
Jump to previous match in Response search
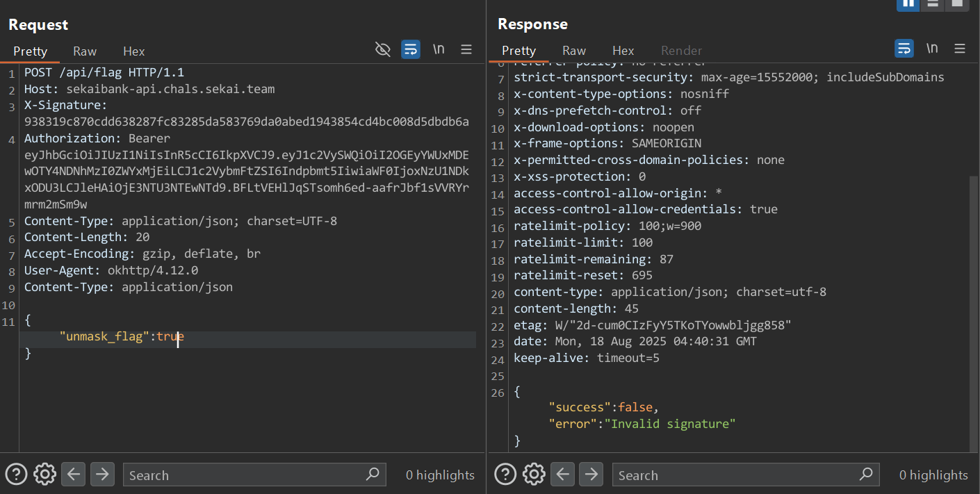pyautogui.click(x=563, y=475)
